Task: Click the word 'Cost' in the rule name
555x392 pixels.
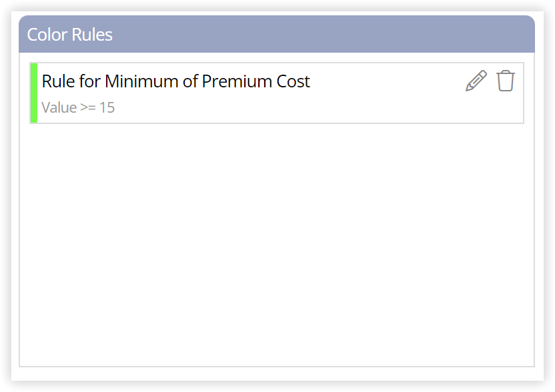Action: tap(294, 81)
